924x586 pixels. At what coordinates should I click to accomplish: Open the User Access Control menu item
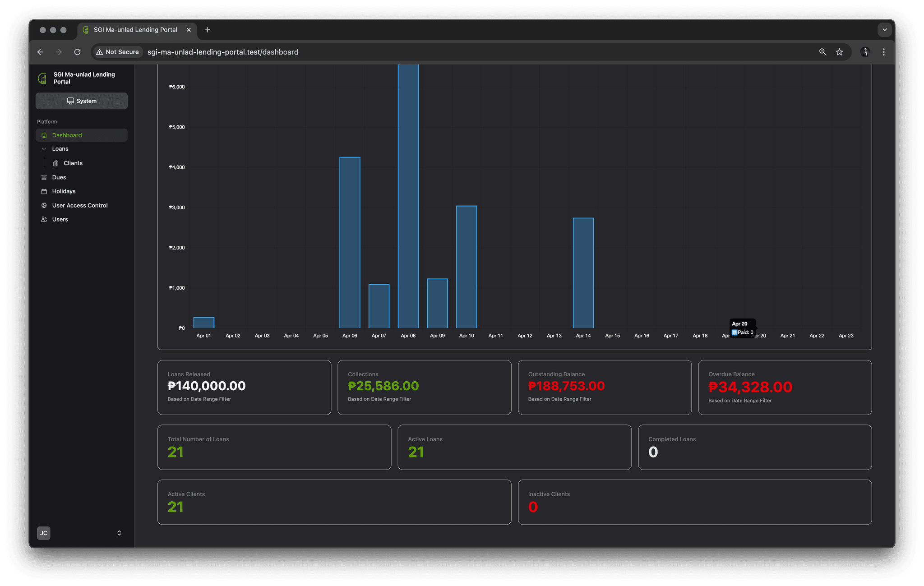[82, 205]
